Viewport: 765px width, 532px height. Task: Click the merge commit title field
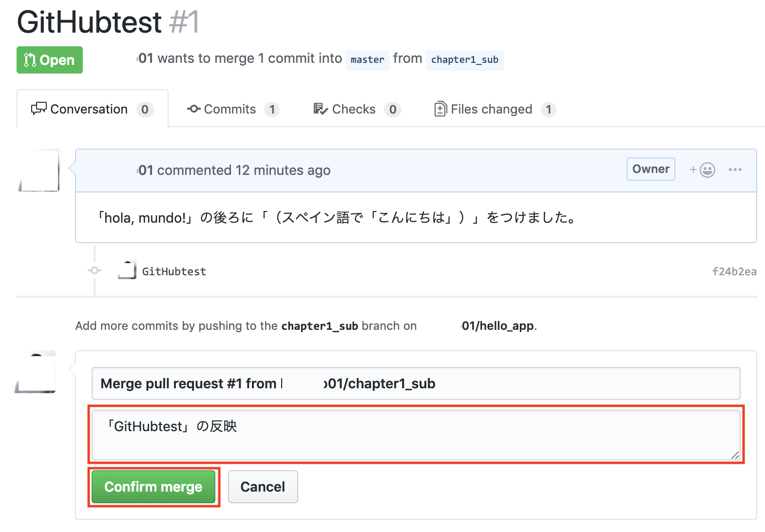click(x=416, y=383)
